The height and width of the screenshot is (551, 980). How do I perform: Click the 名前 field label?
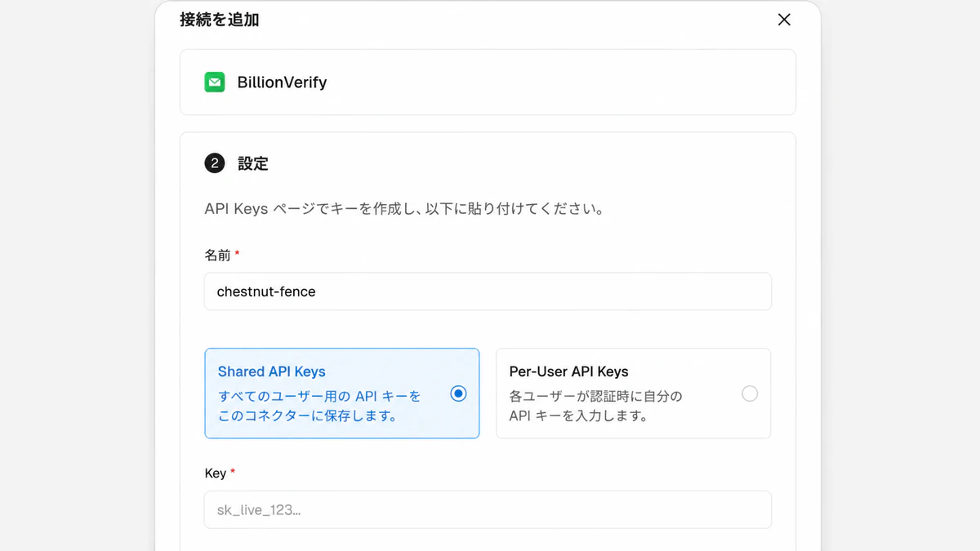click(217, 255)
